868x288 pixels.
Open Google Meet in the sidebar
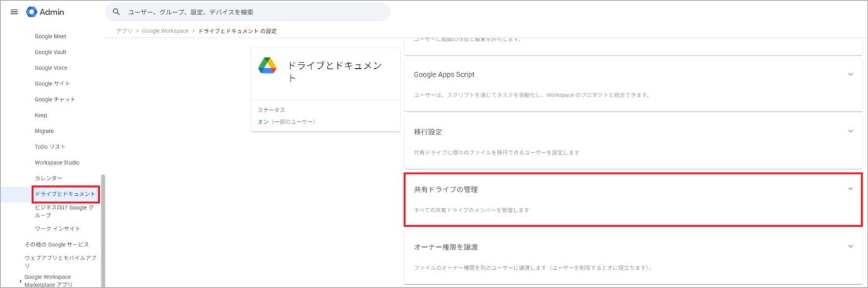[x=51, y=37]
